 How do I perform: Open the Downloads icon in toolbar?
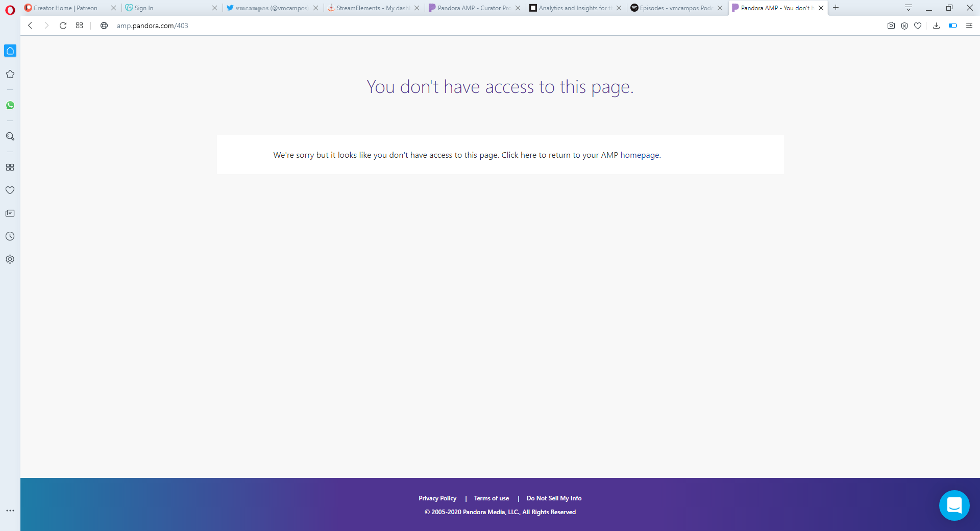pyautogui.click(x=936, y=26)
